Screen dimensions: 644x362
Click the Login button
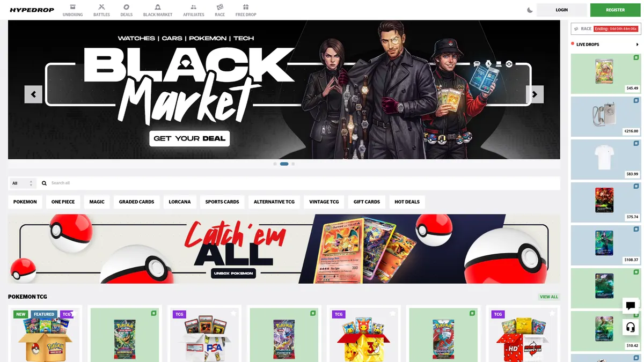pos(562,10)
